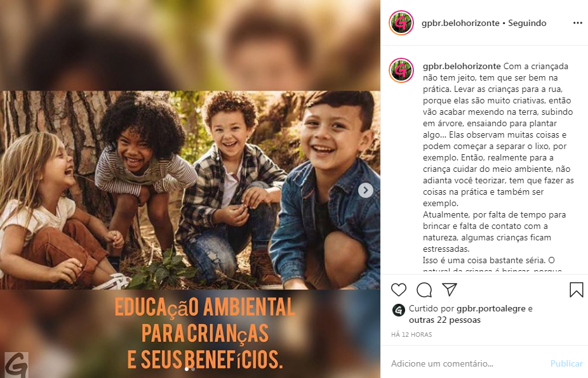Open gpbr.belohorizonte username in header

460,23
